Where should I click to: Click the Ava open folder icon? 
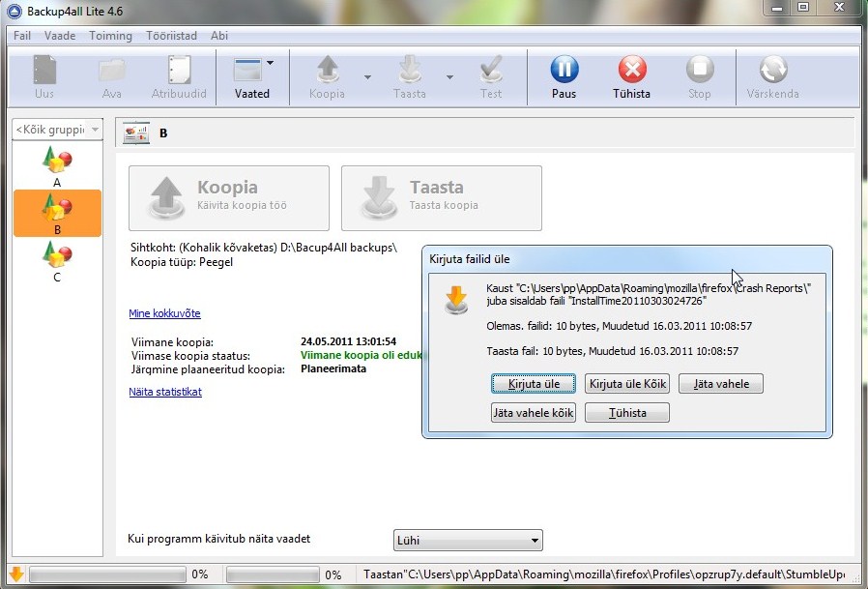coord(112,71)
